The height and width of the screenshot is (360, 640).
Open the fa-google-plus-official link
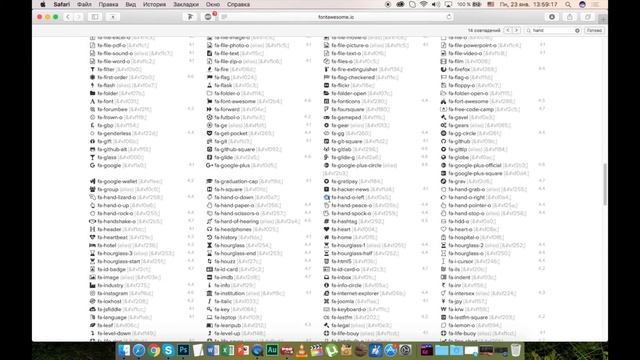point(475,165)
